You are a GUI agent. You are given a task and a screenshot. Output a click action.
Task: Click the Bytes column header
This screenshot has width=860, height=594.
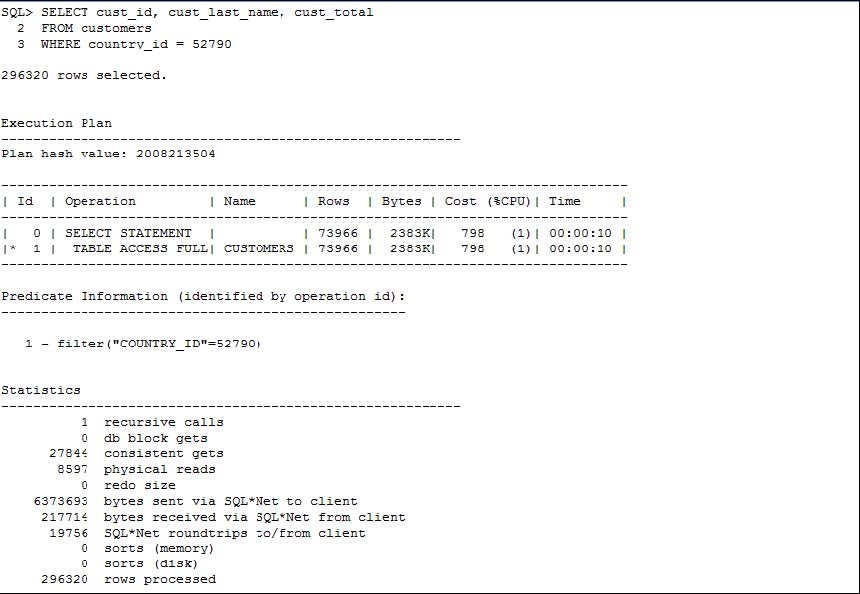401,201
